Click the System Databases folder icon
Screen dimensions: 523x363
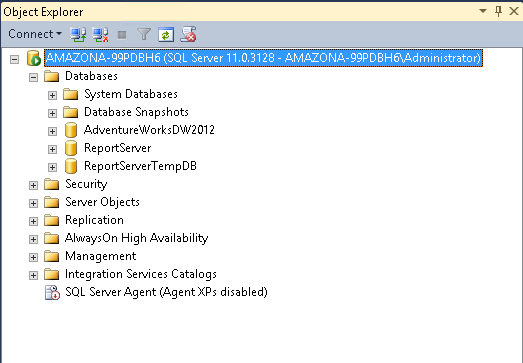point(71,94)
